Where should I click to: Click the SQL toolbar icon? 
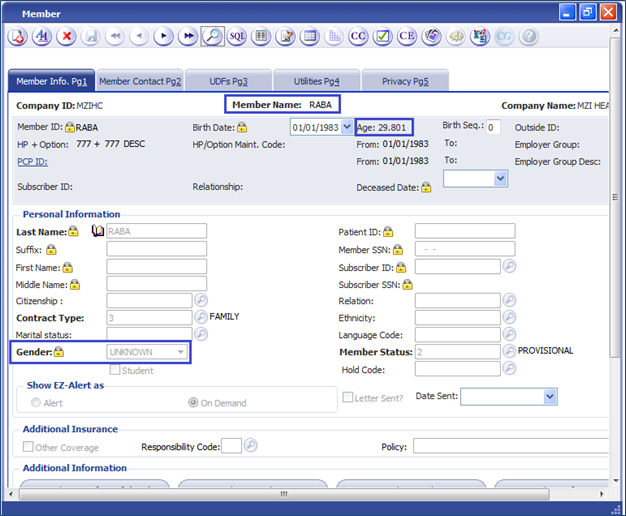pos(237,37)
